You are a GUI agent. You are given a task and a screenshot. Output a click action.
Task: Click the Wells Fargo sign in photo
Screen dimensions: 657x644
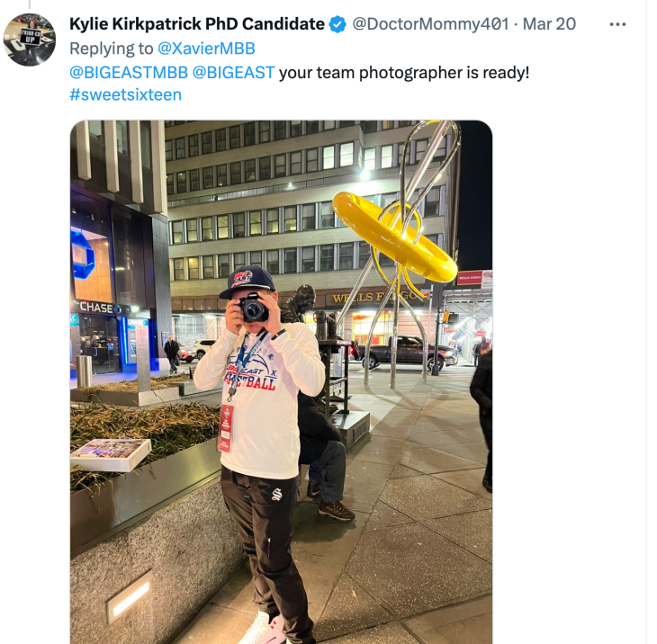375,298
